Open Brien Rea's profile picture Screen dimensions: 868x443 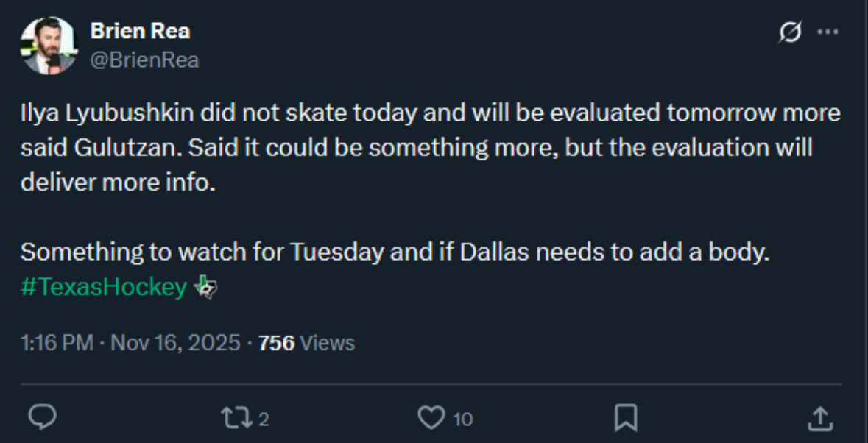49,46
